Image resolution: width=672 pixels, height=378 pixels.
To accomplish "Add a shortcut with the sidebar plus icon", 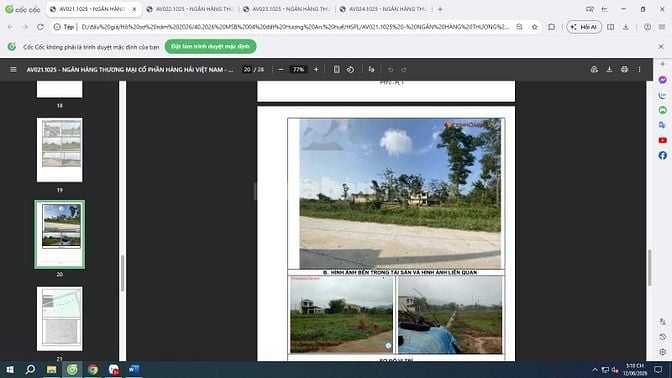I will (x=663, y=64).
